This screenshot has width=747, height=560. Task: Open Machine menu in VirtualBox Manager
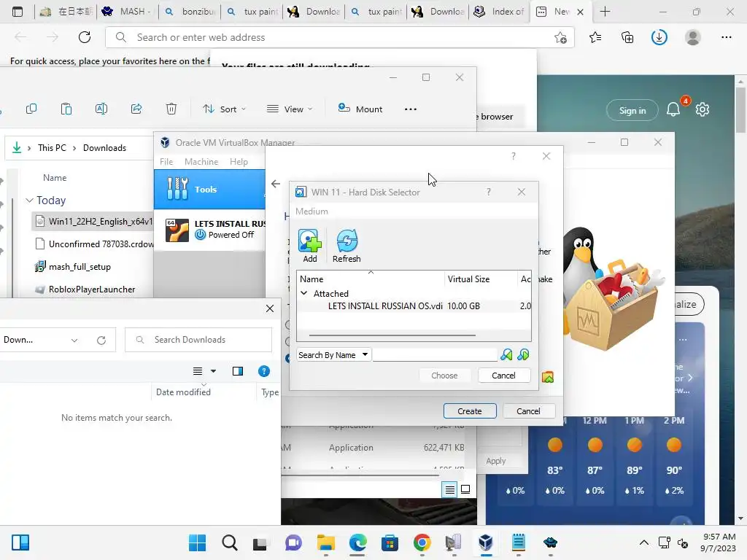click(x=201, y=161)
